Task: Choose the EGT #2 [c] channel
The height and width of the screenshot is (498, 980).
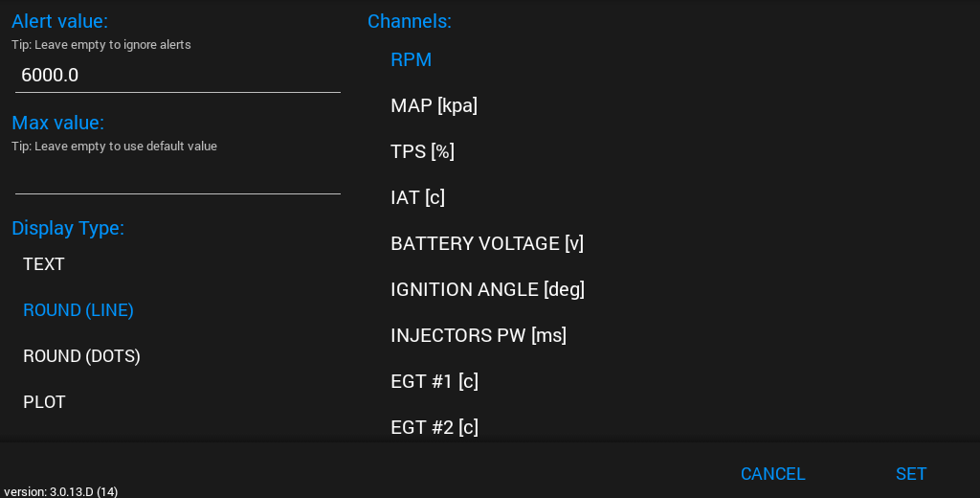Action: tap(434, 426)
